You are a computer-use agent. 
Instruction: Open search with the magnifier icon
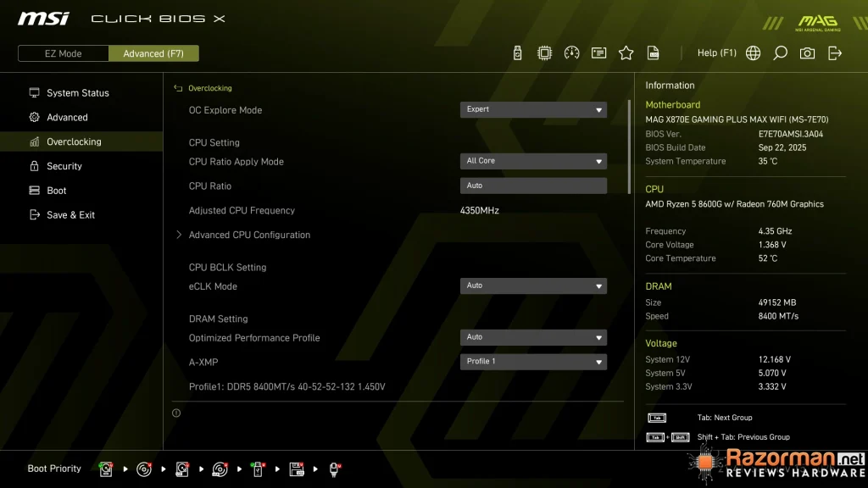780,53
